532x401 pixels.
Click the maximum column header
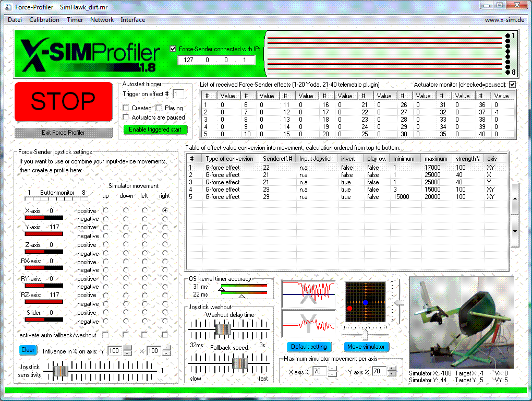click(x=437, y=159)
